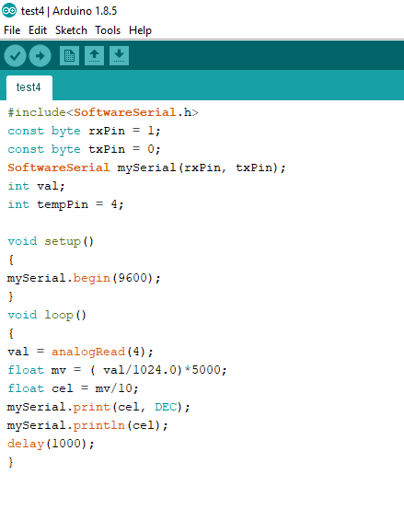Click the mySerial.println(cel); line
404x532 pixels.
(87, 425)
